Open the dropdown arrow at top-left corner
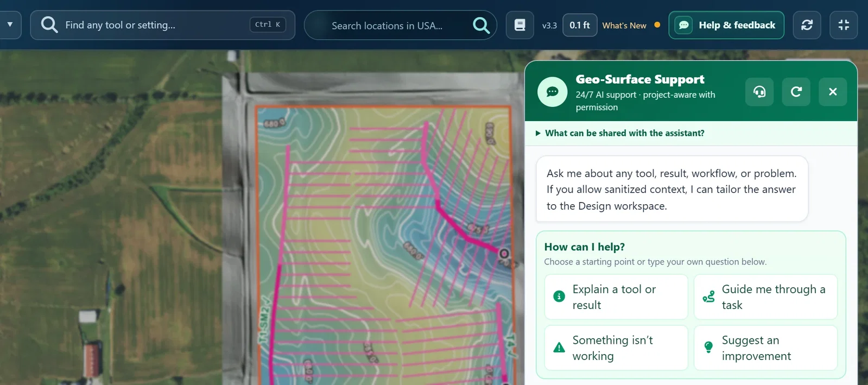This screenshot has width=868, height=385. [x=10, y=25]
